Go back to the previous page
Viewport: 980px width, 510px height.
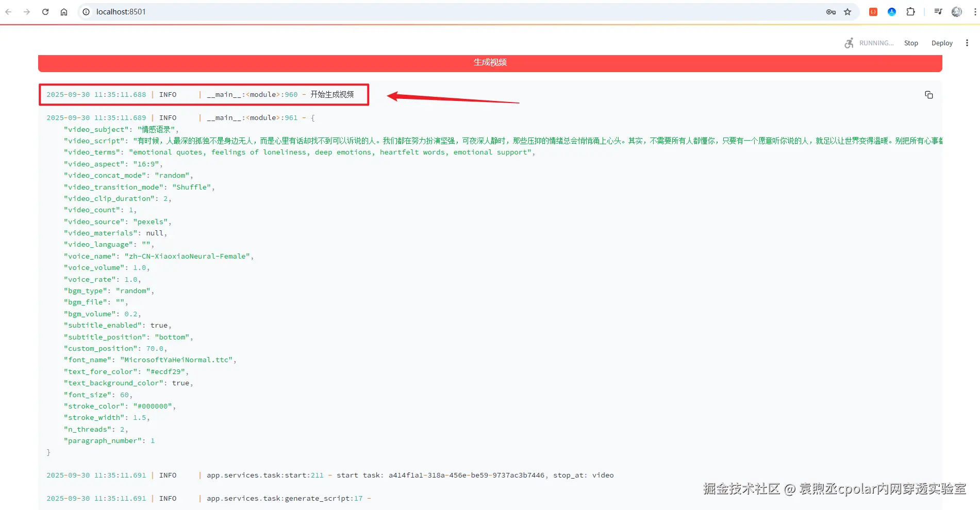tap(8, 12)
